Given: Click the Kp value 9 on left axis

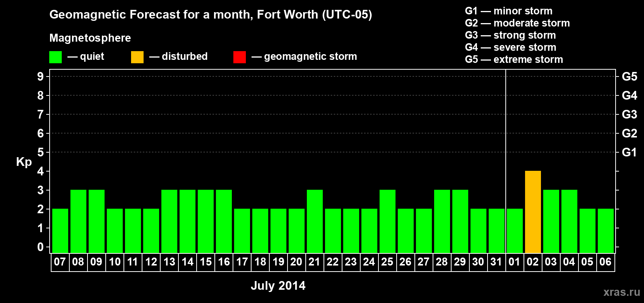Looking at the screenshot, I should pos(41,77).
